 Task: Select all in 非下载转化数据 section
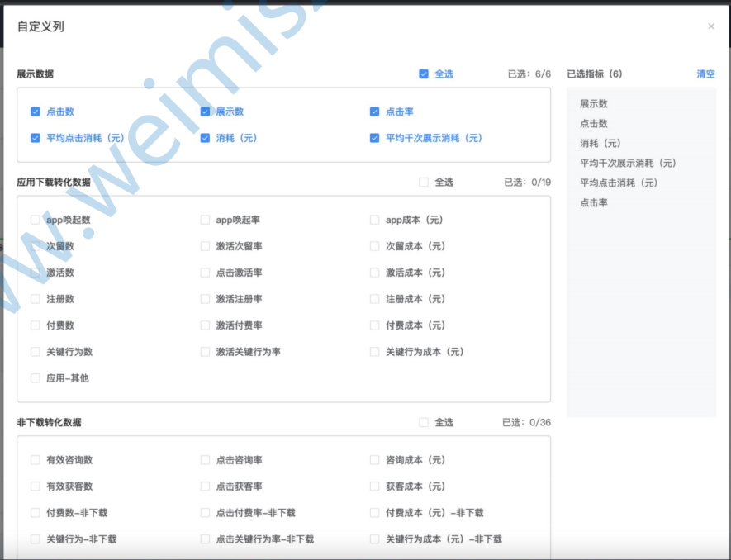424,422
